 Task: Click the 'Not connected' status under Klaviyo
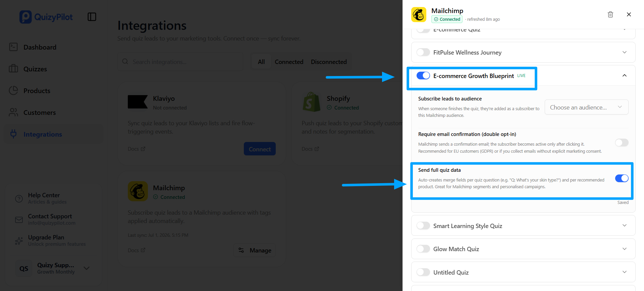tap(170, 107)
